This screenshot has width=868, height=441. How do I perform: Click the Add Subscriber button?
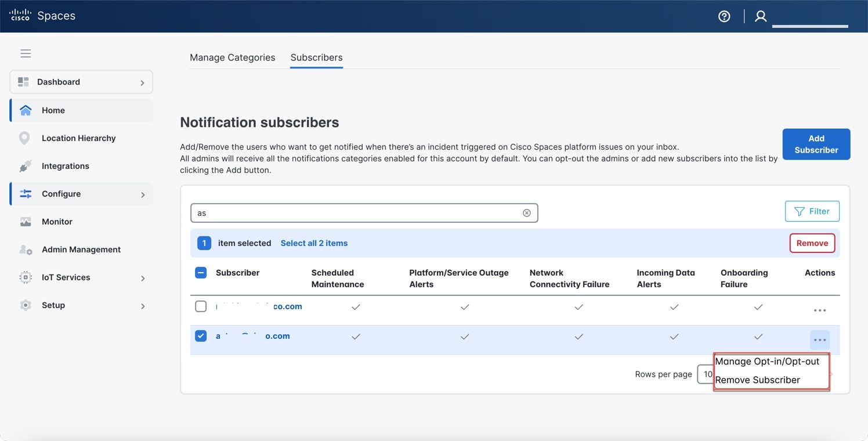click(816, 144)
